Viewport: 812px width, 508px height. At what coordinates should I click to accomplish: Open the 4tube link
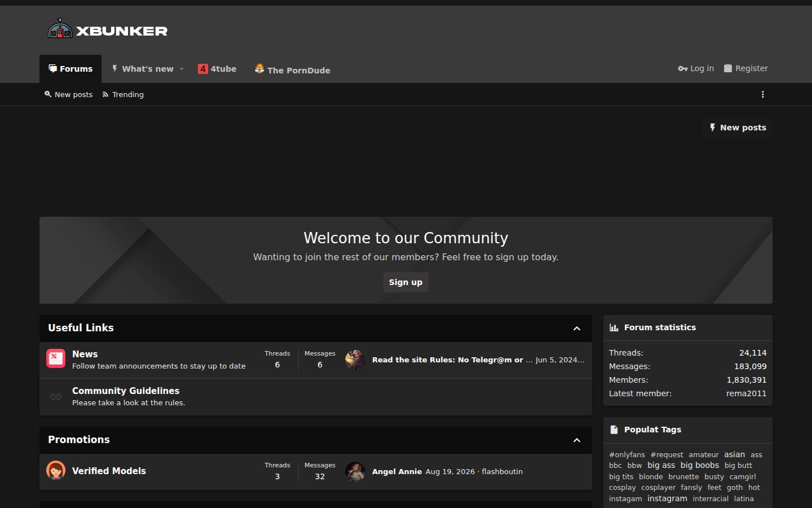[x=217, y=69]
